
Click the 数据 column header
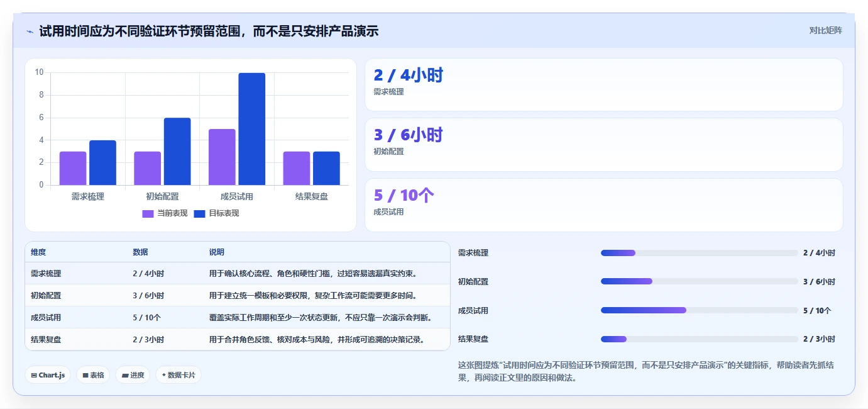(140, 252)
